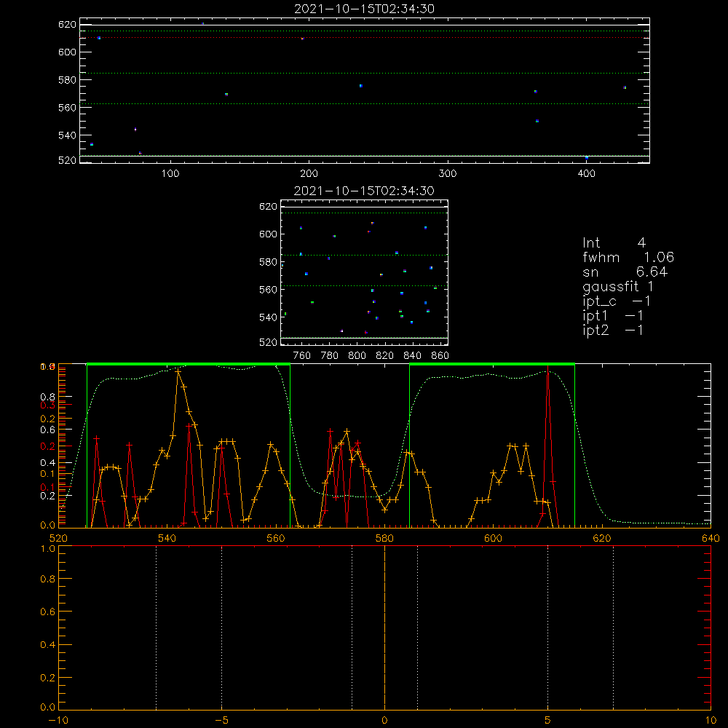Click x-axis label 640 of profile plot
This screenshot has width=728, height=728.
[x=711, y=538]
